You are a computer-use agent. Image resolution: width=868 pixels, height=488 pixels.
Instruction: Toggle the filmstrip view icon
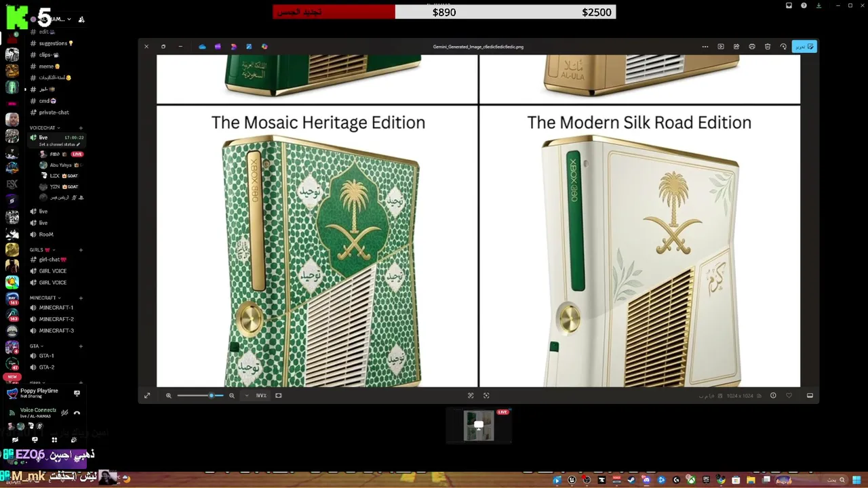[810, 395]
